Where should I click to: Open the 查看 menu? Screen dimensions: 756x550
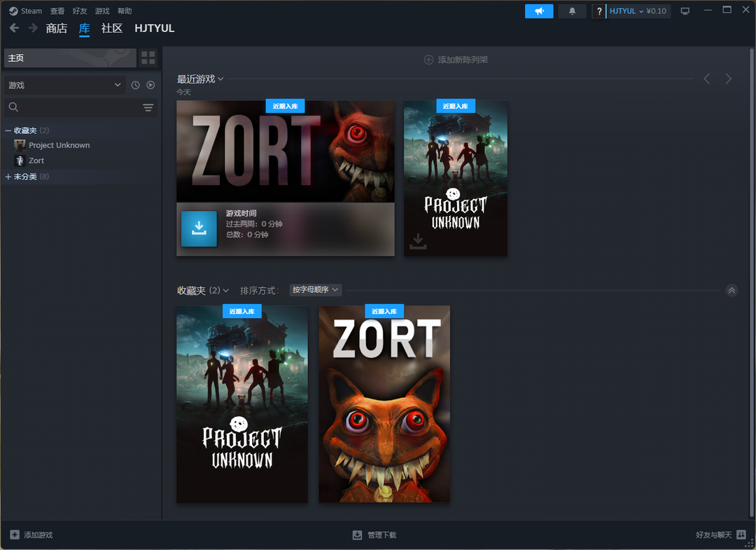tap(57, 11)
